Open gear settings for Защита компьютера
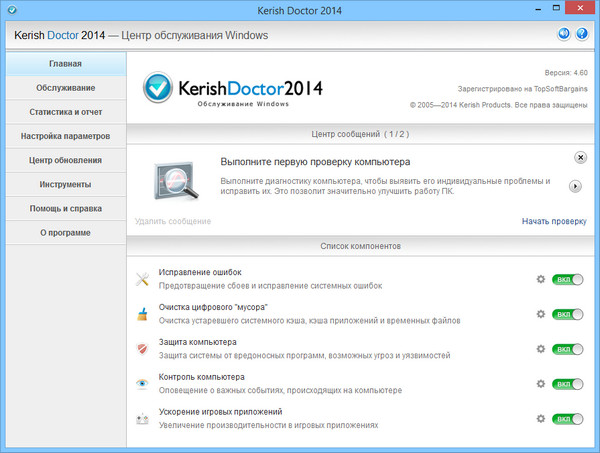Viewport: 600px width, 453px height. pos(541,349)
